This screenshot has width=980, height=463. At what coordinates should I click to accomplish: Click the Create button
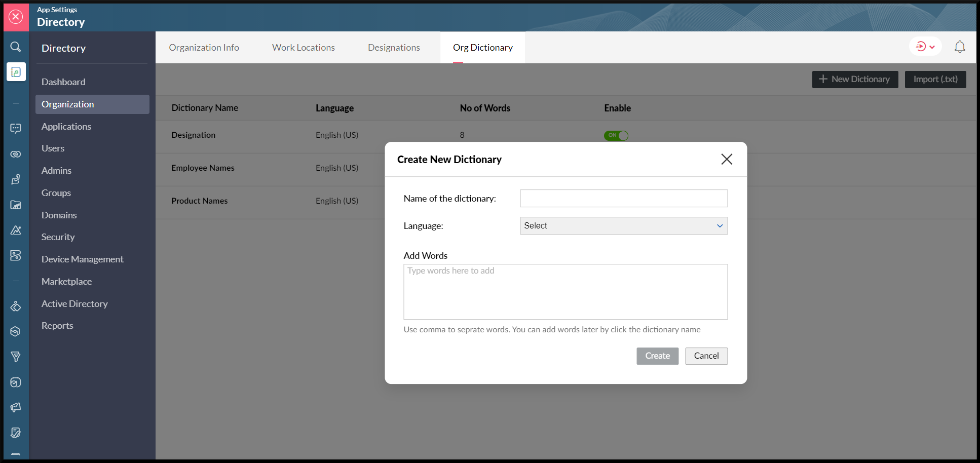click(658, 356)
